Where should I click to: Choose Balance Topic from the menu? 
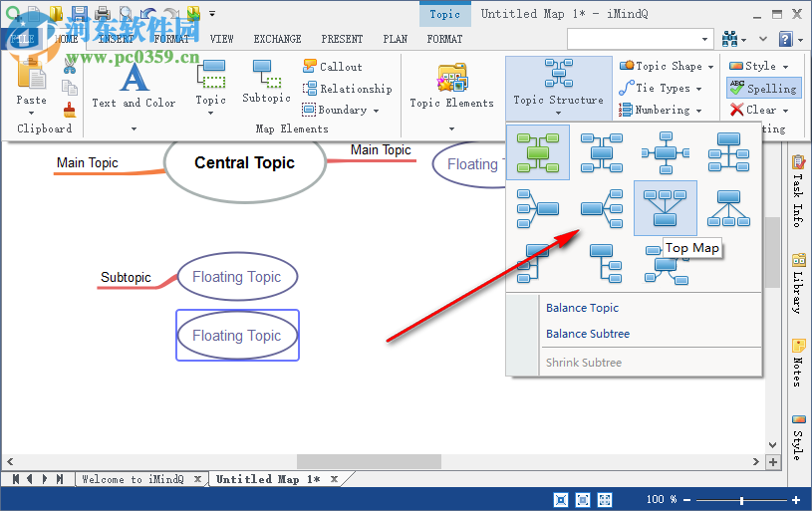coord(582,308)
